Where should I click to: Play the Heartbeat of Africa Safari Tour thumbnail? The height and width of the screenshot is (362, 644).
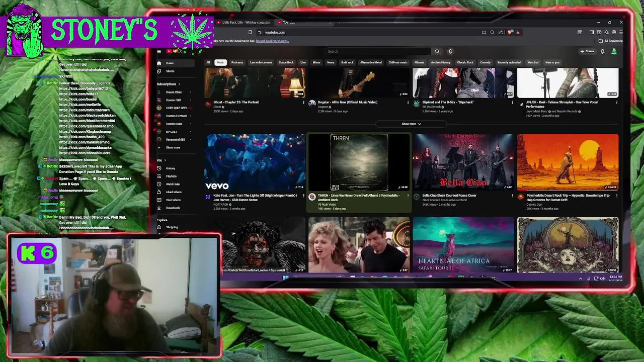(463, 245)
